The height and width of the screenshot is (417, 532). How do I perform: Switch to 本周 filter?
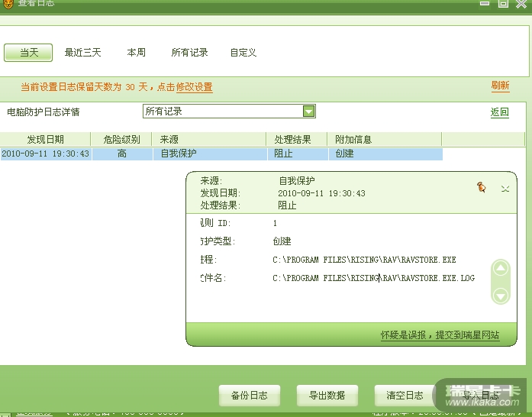136,53
